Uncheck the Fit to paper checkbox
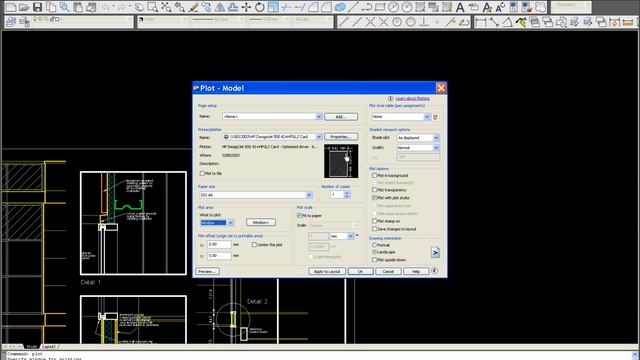The image size is (640, 360). point(300,215)
